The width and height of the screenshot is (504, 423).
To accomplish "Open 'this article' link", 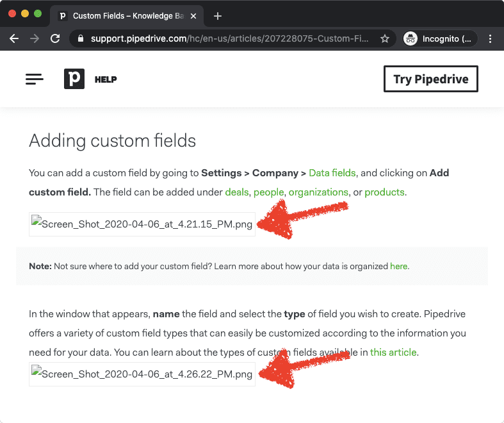I will point(393,352).
